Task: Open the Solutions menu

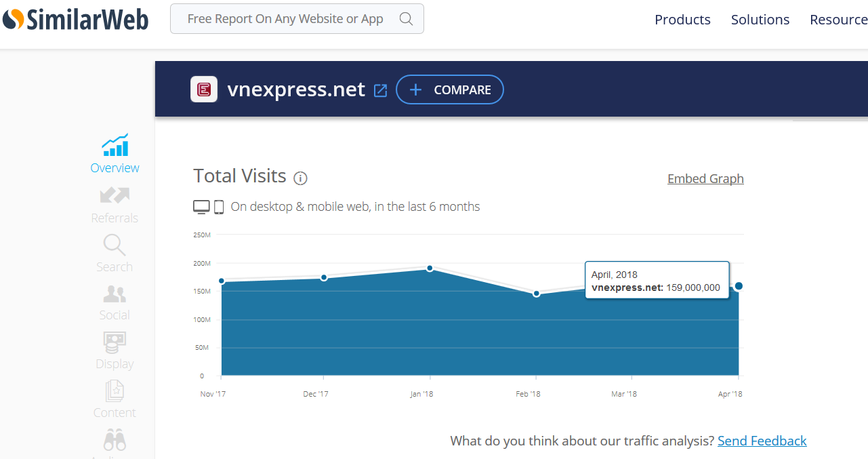Action: point(760,20)
